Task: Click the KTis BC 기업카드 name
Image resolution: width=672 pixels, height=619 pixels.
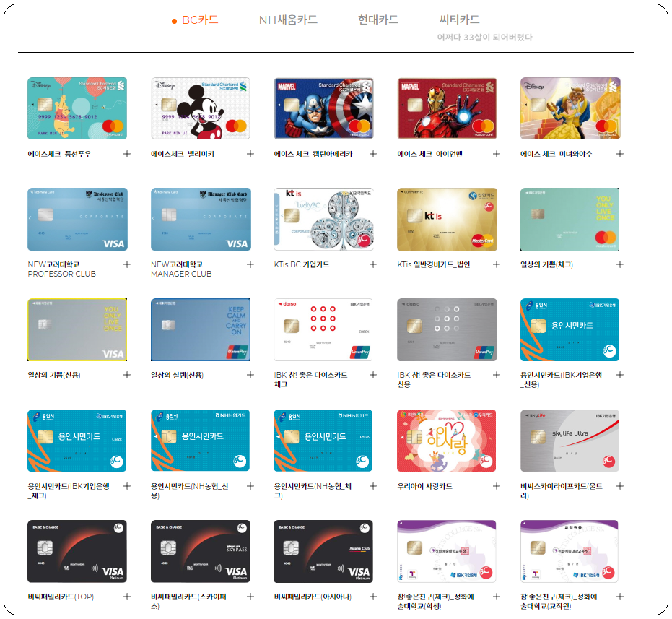Action: [x=301, y=264]
